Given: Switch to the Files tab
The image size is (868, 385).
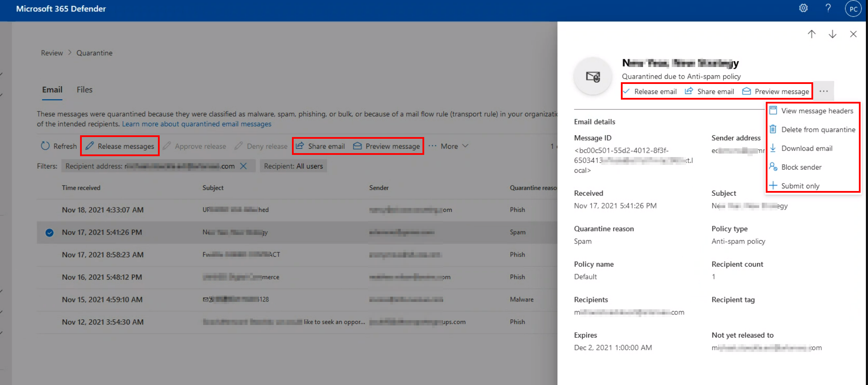Looking at the screenshot, I should pyautogui.click(x=84, y=90).
